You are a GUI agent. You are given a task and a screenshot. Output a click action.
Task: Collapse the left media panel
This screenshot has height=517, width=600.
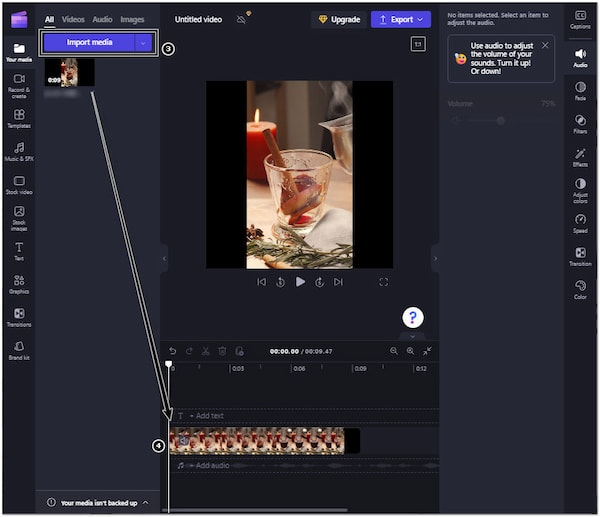click(164, 258)
